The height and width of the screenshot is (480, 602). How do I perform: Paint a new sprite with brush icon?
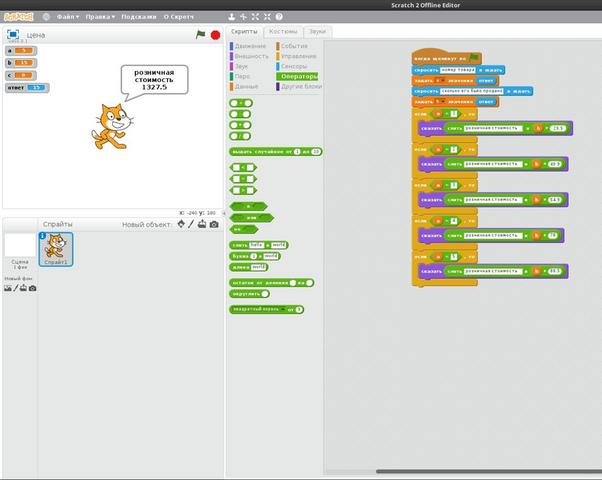coord(191,224)
